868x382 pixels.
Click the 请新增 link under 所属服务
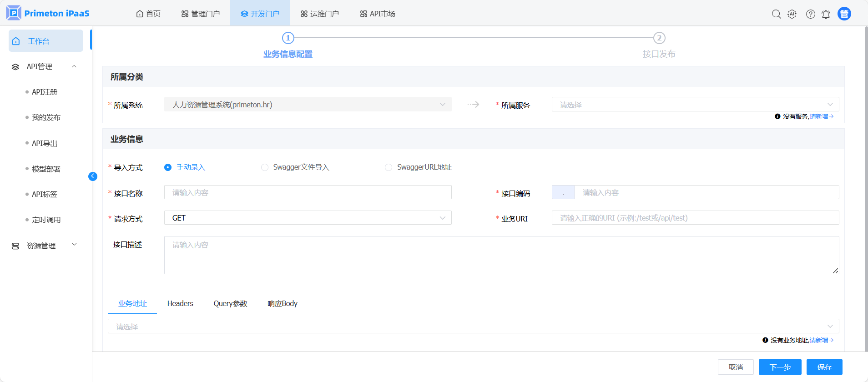pyautogui.click(x=821, y=117)
